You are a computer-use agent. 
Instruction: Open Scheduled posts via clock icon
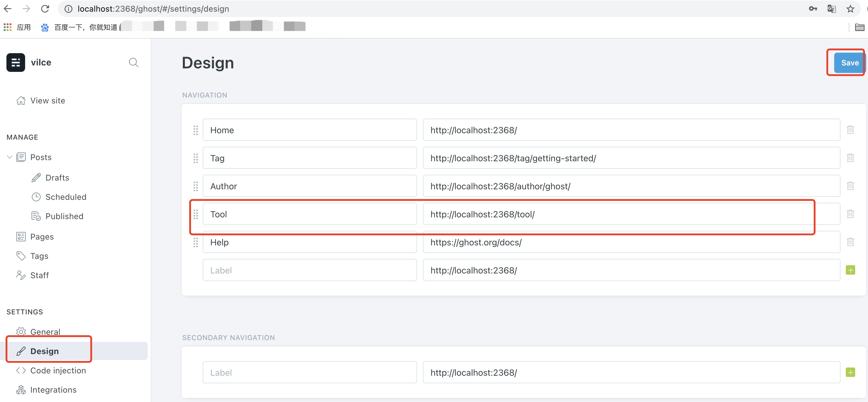point(37,197)
